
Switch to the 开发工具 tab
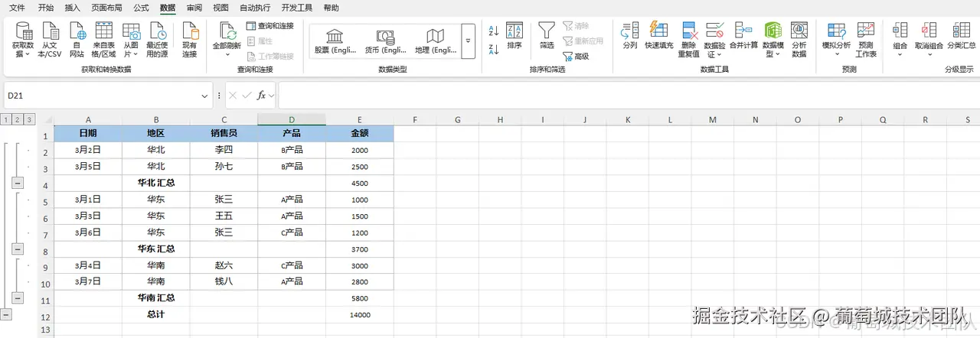coord(297,8)
